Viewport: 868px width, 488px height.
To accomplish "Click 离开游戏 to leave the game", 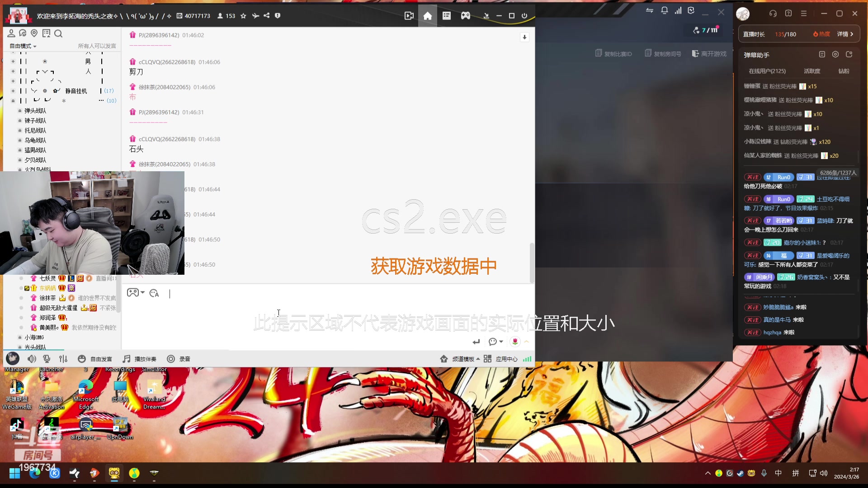I will pyautogui.click(x=709, y=54).
